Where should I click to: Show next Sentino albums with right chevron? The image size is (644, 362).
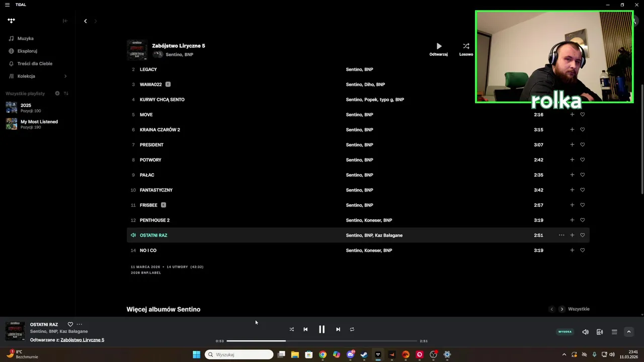(x=562, y=309)
